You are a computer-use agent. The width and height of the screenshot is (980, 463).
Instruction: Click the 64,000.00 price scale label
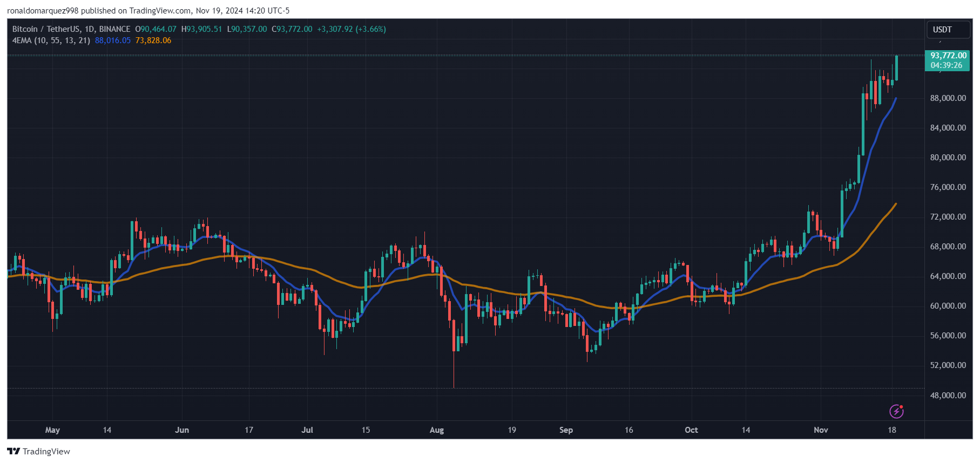click(948, 276)
